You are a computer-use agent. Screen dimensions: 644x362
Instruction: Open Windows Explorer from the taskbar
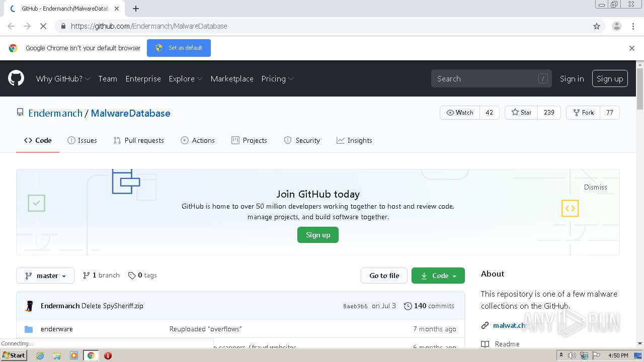tap(57, 355)
